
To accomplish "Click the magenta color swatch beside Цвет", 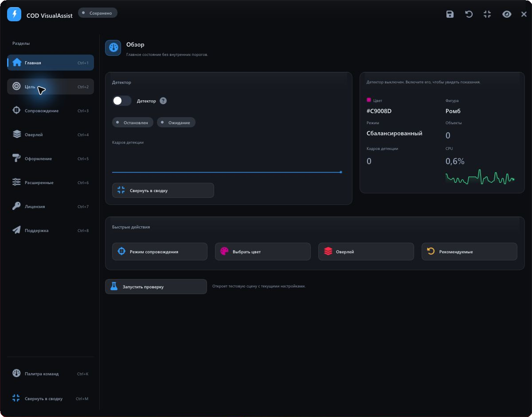I will point(369,100).
